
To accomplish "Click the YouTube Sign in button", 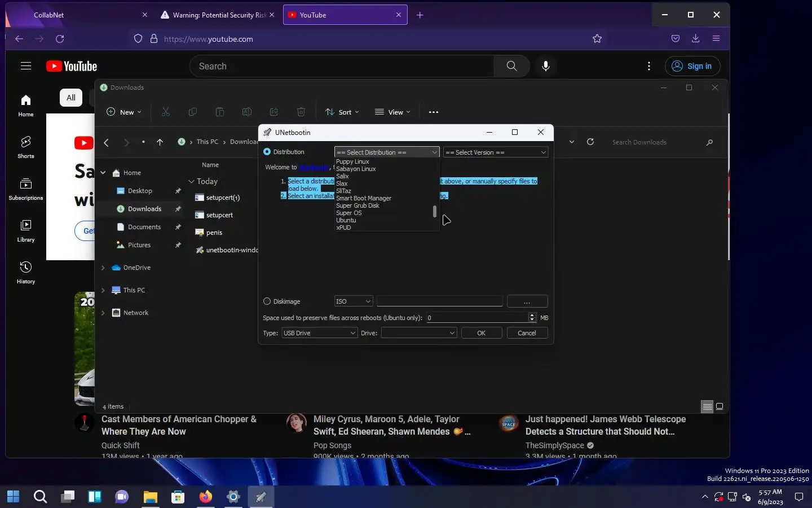I will 692,66.
